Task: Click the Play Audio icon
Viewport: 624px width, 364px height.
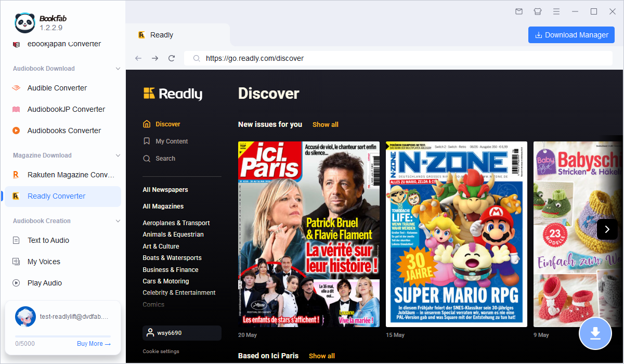Action: coord(16,283)
